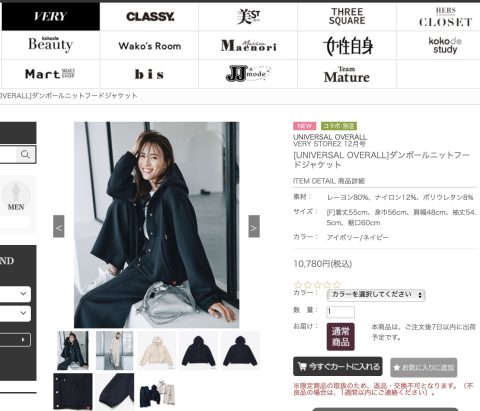The image size is (480, 411).
Task: Click the star rating row
Action: pyautogui.click(x=317, y=285)
